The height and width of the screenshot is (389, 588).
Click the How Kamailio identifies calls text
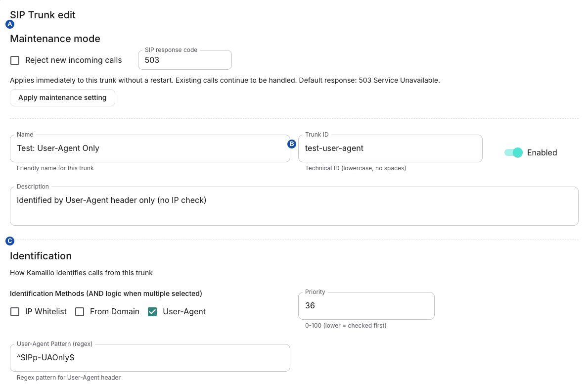point(82,273)
